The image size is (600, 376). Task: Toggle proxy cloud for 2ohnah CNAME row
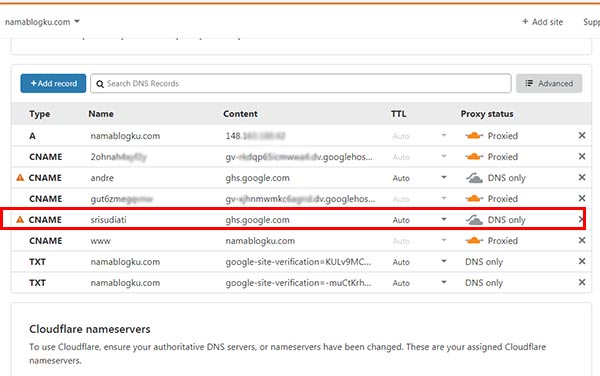[x=474, y=157]
